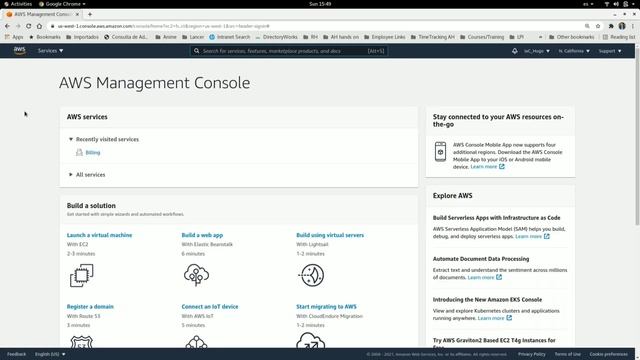640x360 pixels.
Task: Open the Apps bookmarks shortcut
Action: (14, 37)
